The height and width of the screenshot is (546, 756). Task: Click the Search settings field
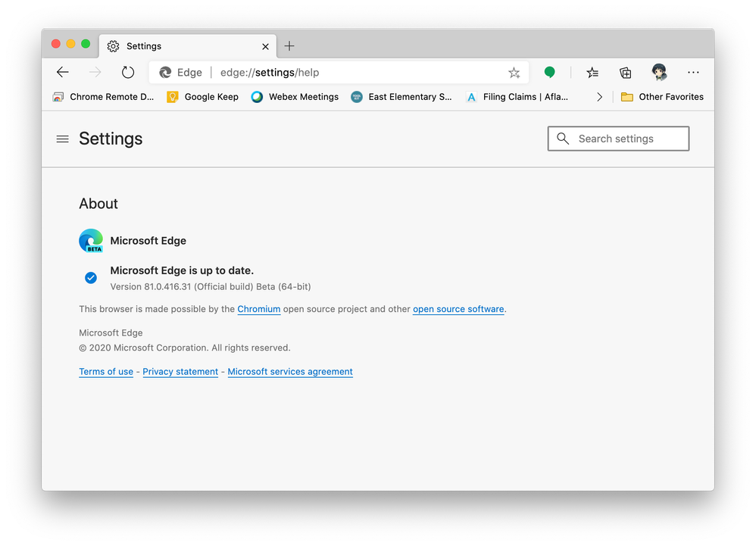click(619, 139)
